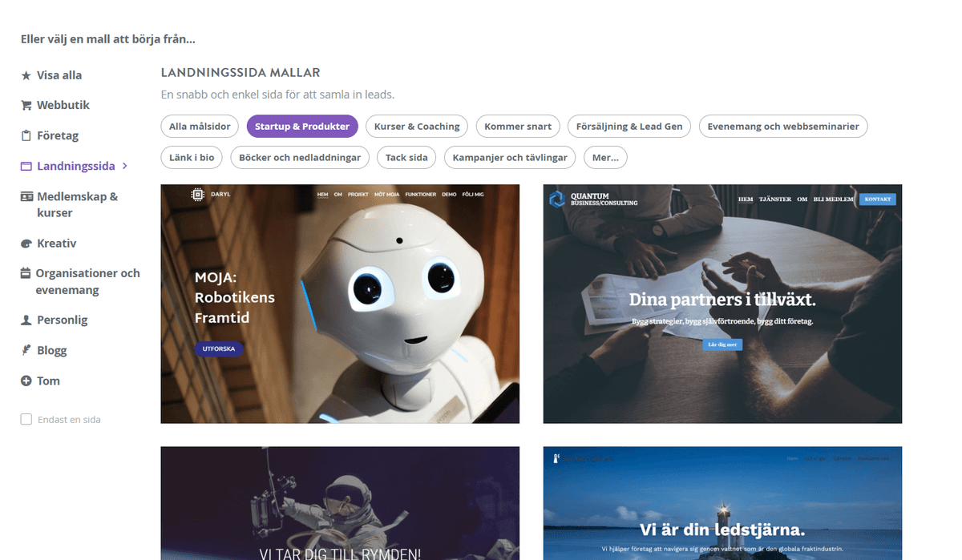Click Lär dig mer on the Quantum template

[x=722, y=344]
